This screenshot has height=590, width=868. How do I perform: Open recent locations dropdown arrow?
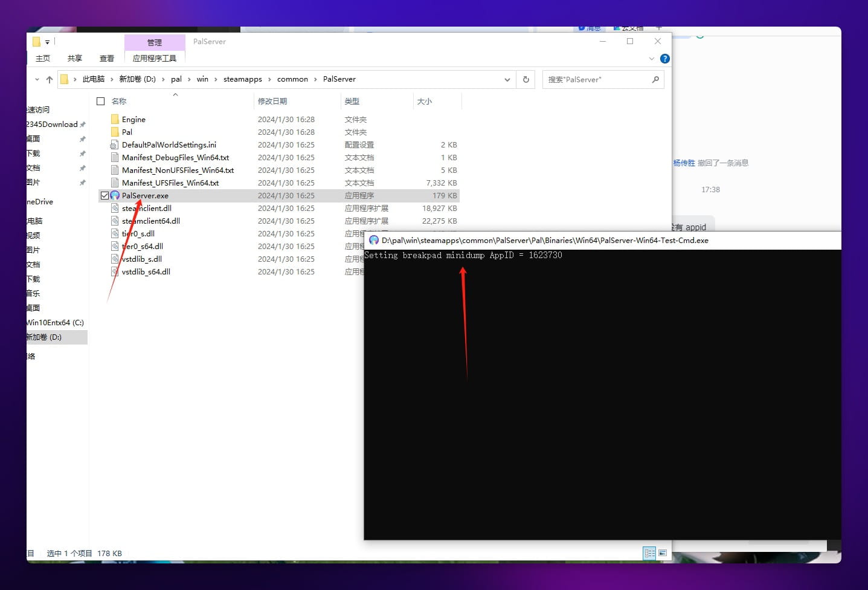point(37,79)
